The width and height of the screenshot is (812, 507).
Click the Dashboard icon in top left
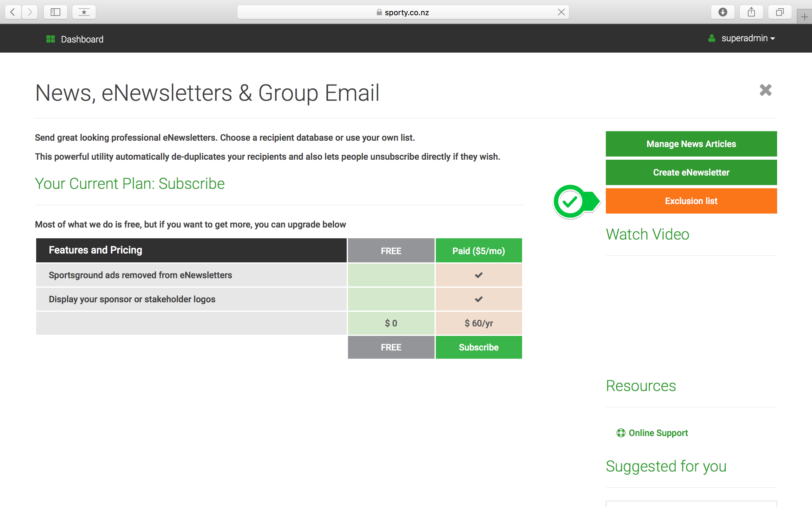(x=50, y=39)
